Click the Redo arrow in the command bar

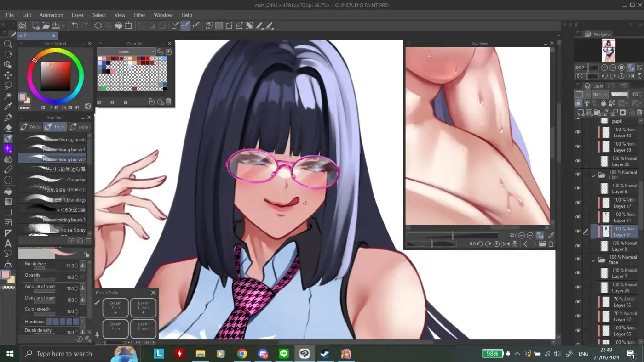point(85,26)
